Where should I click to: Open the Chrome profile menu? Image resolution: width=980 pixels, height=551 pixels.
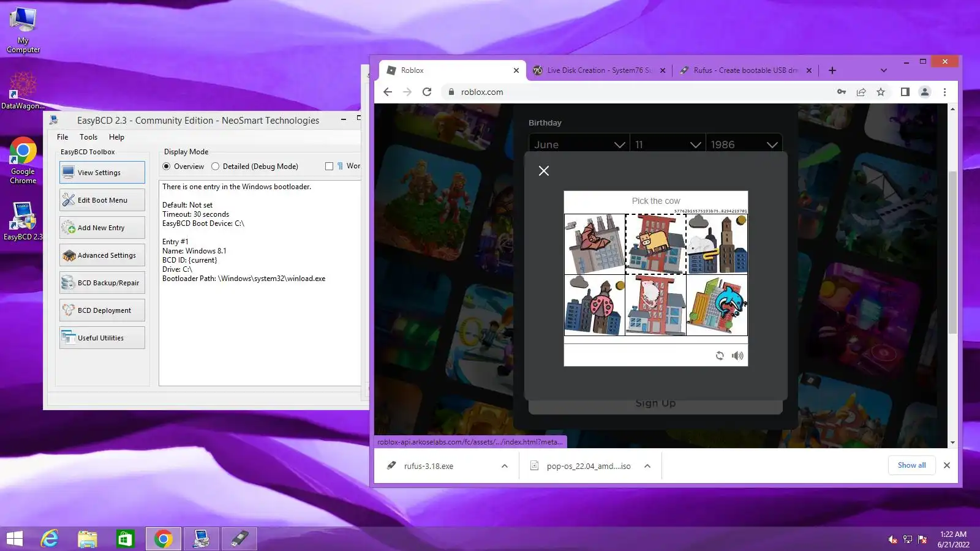point(925,92)
